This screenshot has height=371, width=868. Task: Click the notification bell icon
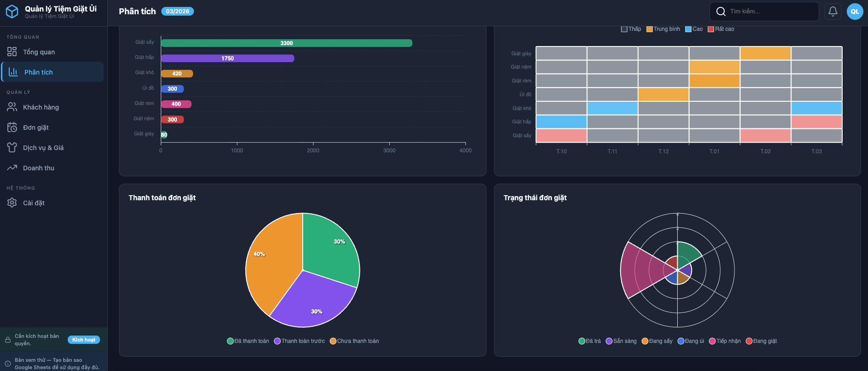(833, 12)
